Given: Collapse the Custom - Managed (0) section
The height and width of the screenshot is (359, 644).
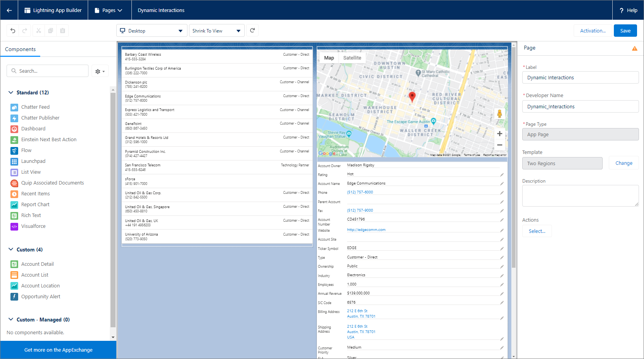Looking at the screenshot, I should point(11,320).
